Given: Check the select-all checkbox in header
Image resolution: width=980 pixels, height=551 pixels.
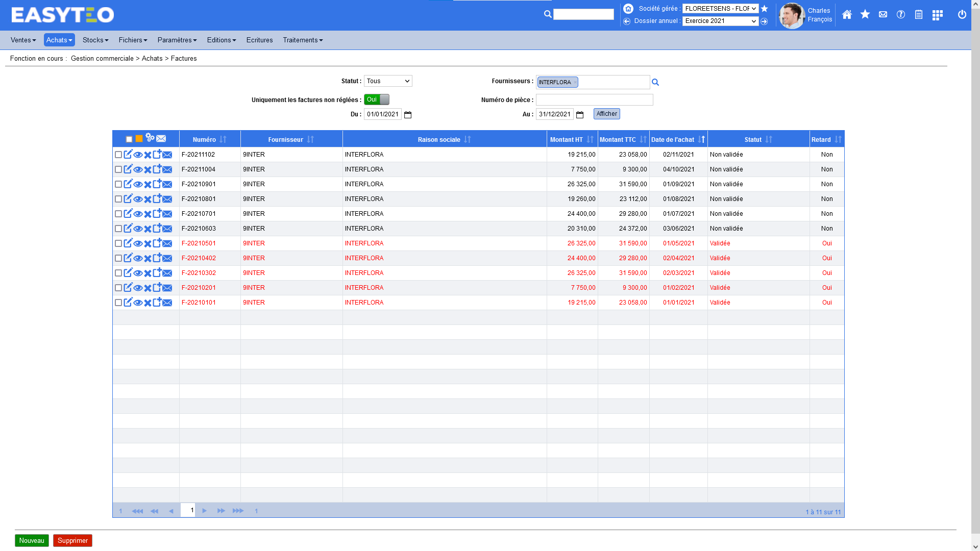Looking at the screenshot, I should (129, 139).
